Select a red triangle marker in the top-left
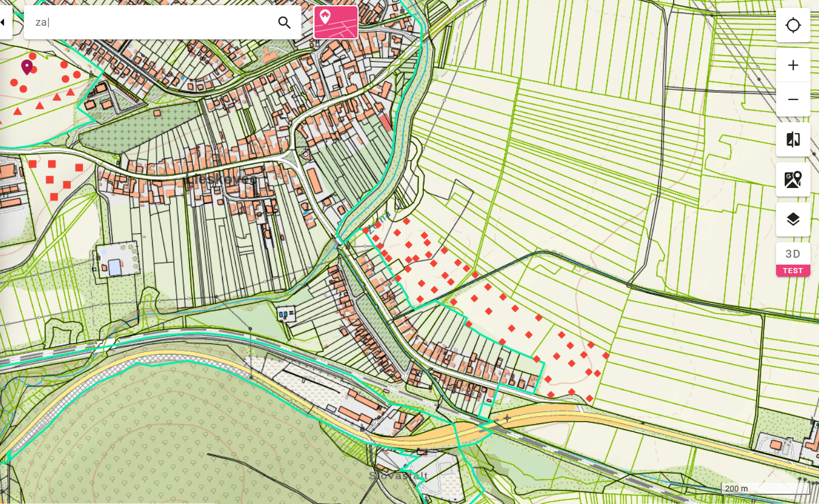819x504 pixels. point(55,97)
